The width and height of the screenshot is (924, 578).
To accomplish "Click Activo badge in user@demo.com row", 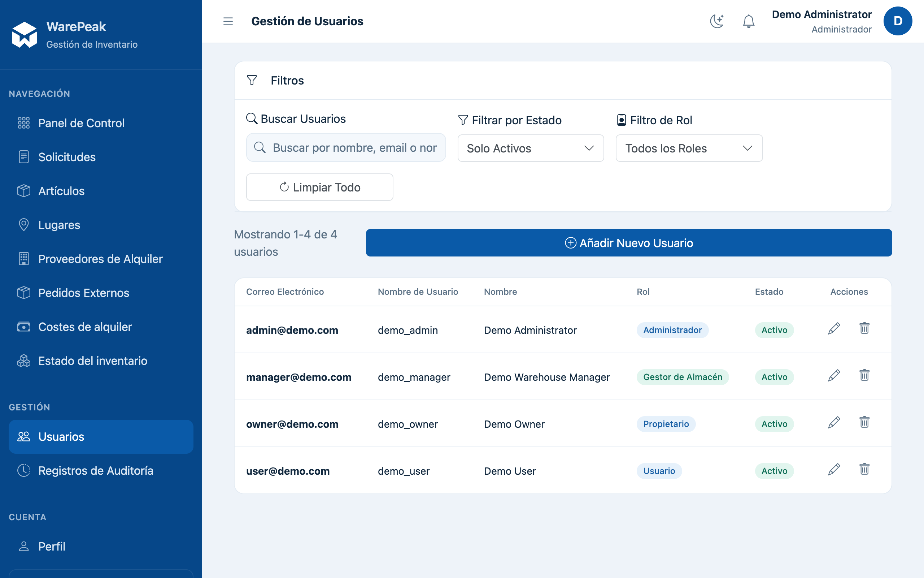I will pyautogui.click(x=774, y=471).
